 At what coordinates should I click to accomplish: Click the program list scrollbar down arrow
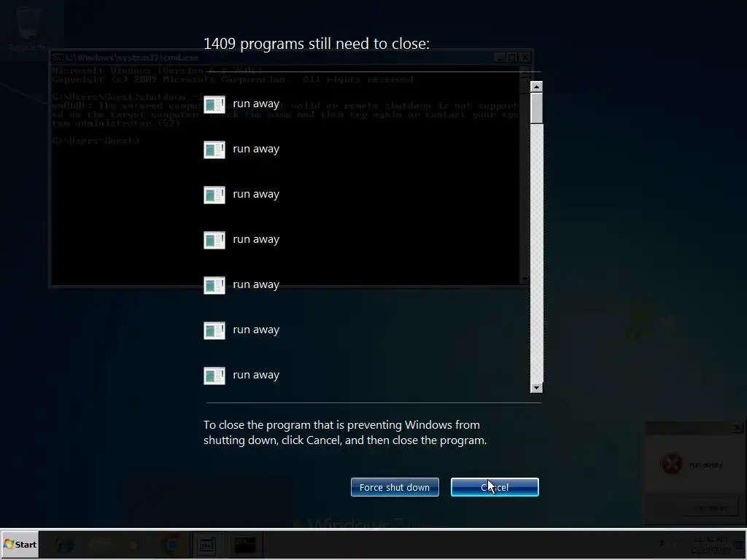click(536, 388)
